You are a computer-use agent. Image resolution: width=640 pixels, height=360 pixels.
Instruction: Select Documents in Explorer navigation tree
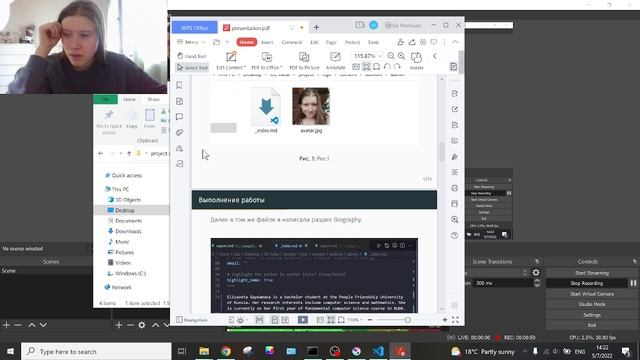[x=129, y=221]
